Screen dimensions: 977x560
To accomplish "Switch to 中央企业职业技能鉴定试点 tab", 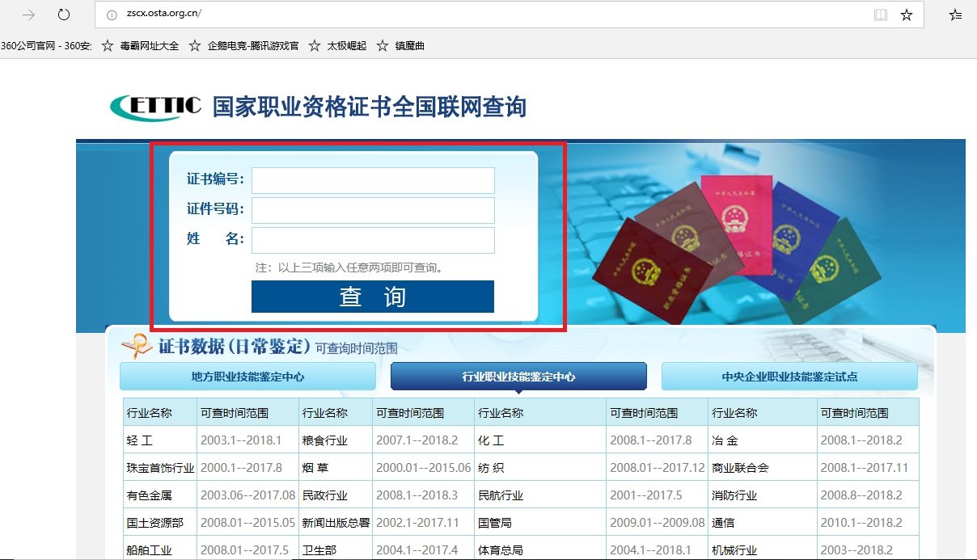I will tap(789, 376).
